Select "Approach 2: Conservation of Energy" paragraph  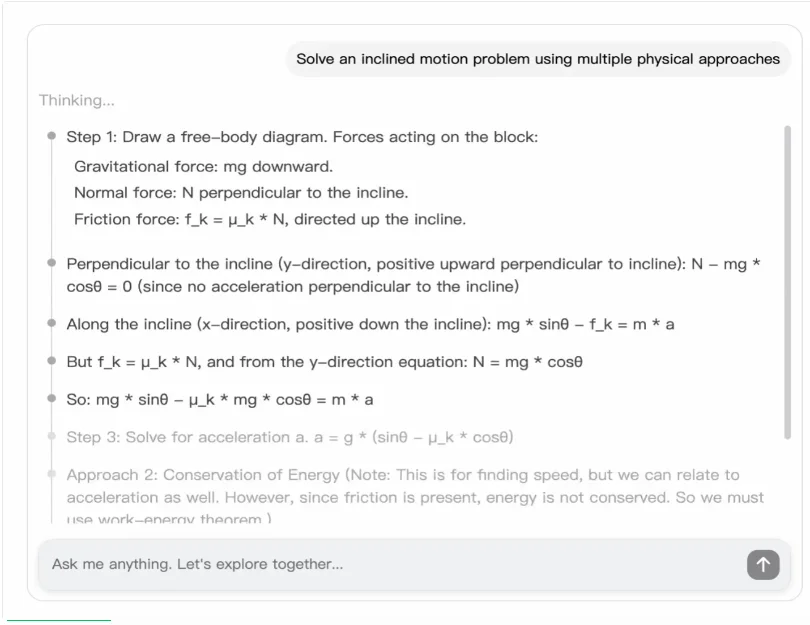[x=415, y=497]
